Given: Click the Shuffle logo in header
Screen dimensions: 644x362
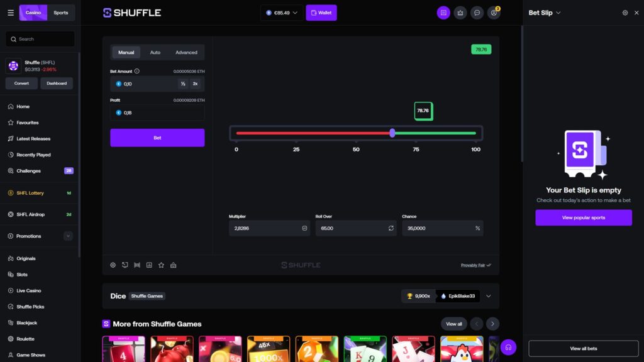Looking at the screenshot, I should [132, 13].
